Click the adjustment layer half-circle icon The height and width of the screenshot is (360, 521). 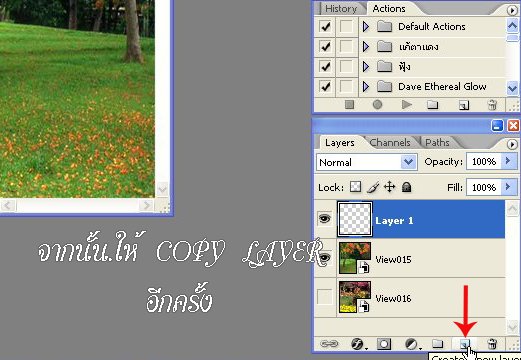pyautogui.click(x=411, y=344)
